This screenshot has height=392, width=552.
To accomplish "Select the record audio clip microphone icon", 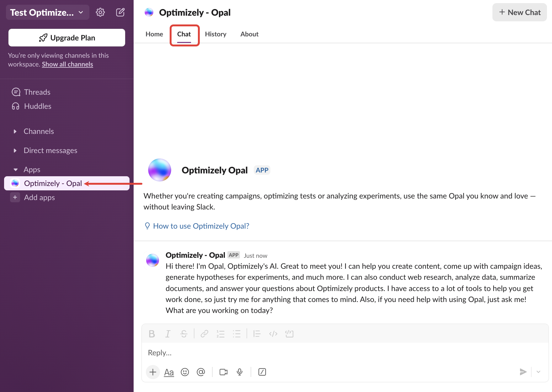I will coord(240,372).
